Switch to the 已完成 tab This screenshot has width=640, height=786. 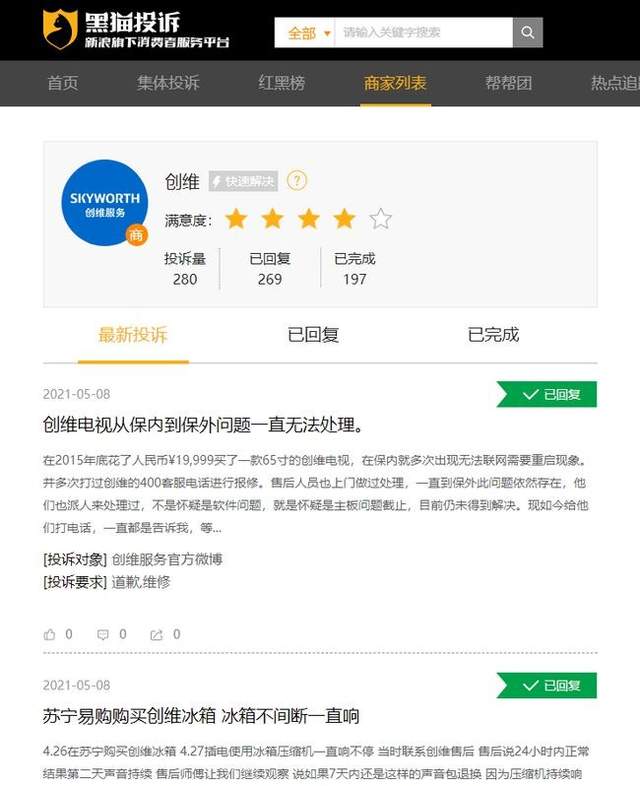(493, 335)
